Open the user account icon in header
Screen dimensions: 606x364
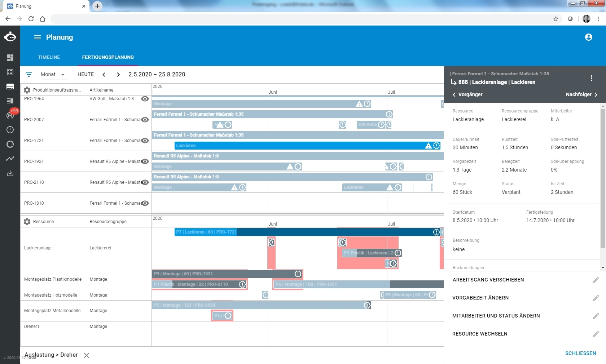pos(589,37)
